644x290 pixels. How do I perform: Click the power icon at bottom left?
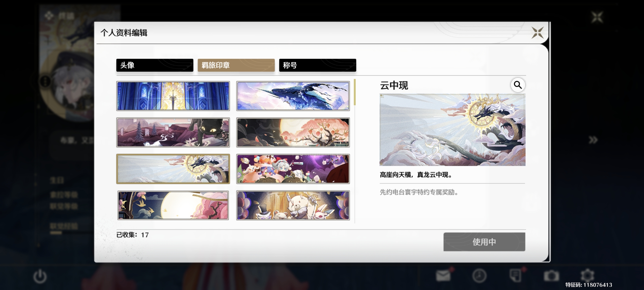point(40,276)
